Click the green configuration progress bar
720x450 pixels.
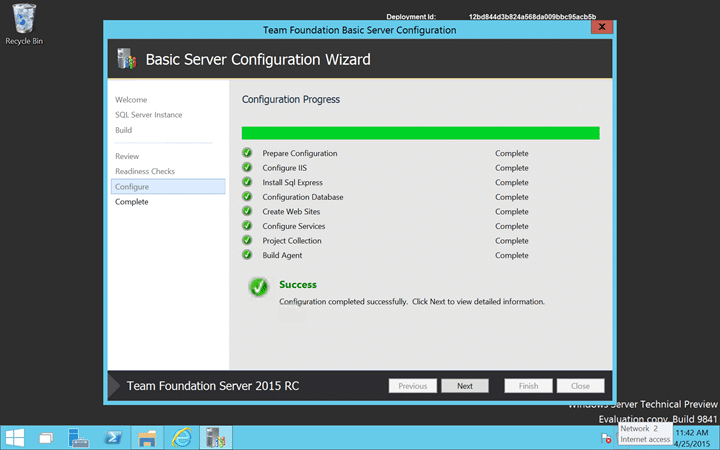(x=421, y=133)
